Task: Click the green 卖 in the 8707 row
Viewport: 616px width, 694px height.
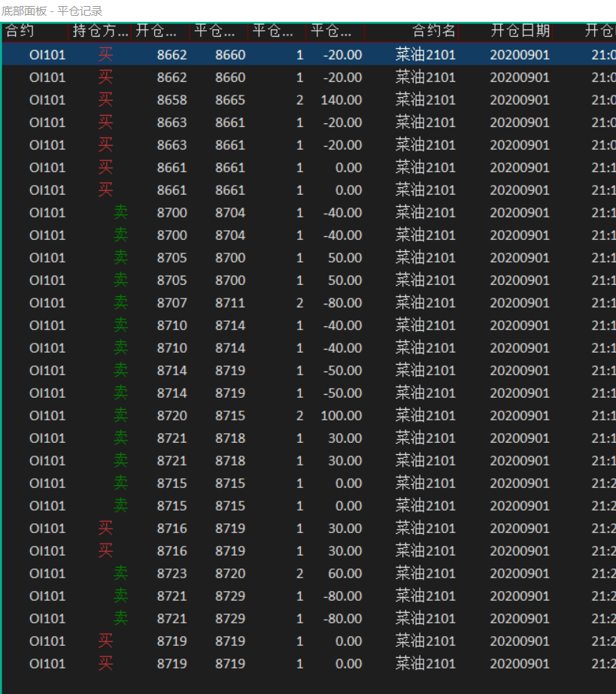Action: coord(120,303)
